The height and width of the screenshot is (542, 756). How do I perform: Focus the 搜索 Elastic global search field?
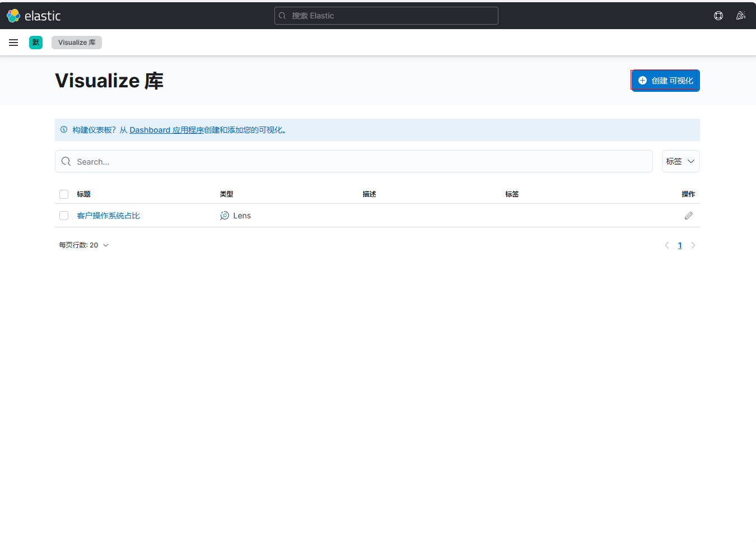pos(386,16)
